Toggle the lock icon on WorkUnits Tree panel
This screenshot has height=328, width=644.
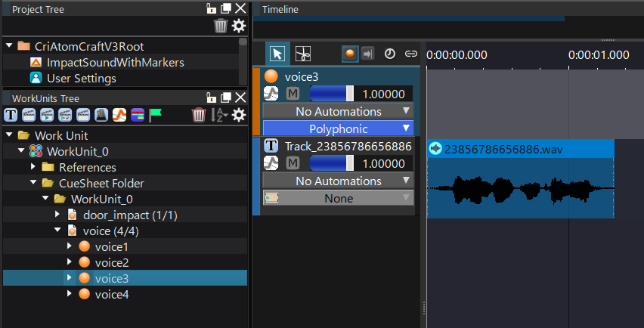click(x=211, y=97)
